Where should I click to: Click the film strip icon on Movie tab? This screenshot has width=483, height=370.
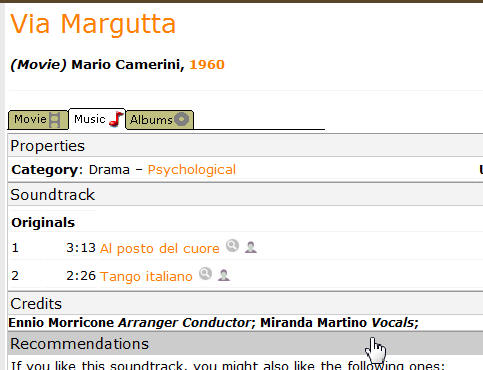[x=55, y=120]
